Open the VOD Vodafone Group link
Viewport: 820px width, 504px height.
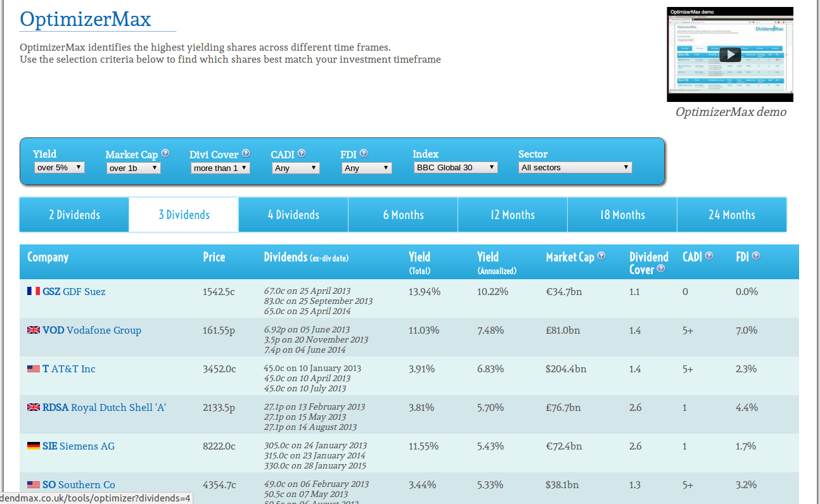(x=92, y=330)
